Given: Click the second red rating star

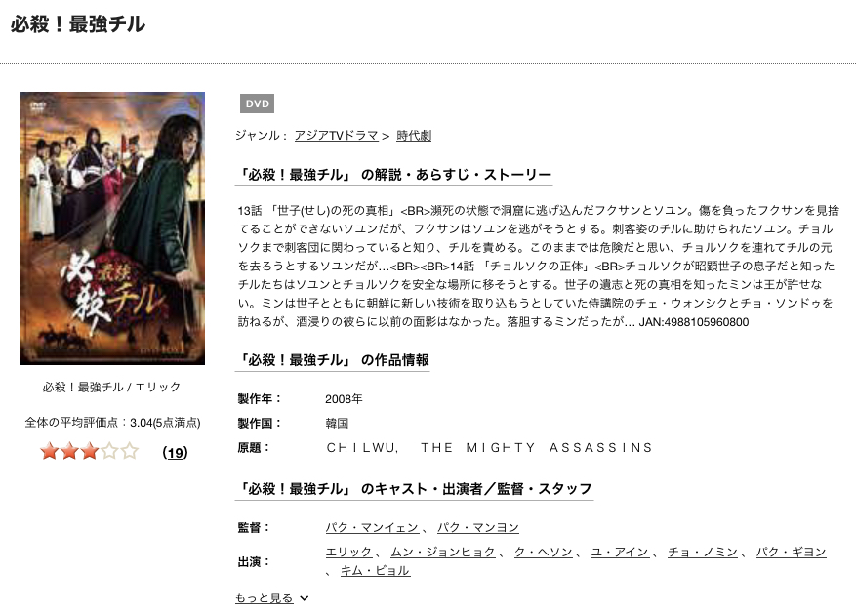Looking at the screenshot, I should pos(70,452).
